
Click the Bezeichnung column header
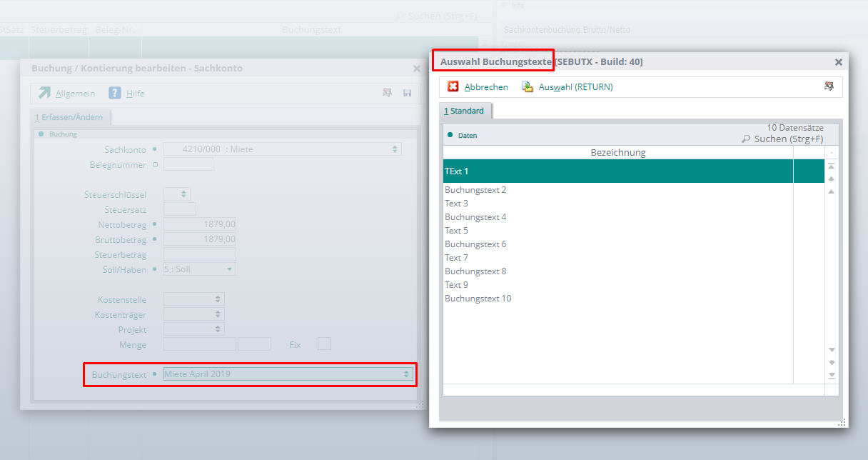click(617, 153)
